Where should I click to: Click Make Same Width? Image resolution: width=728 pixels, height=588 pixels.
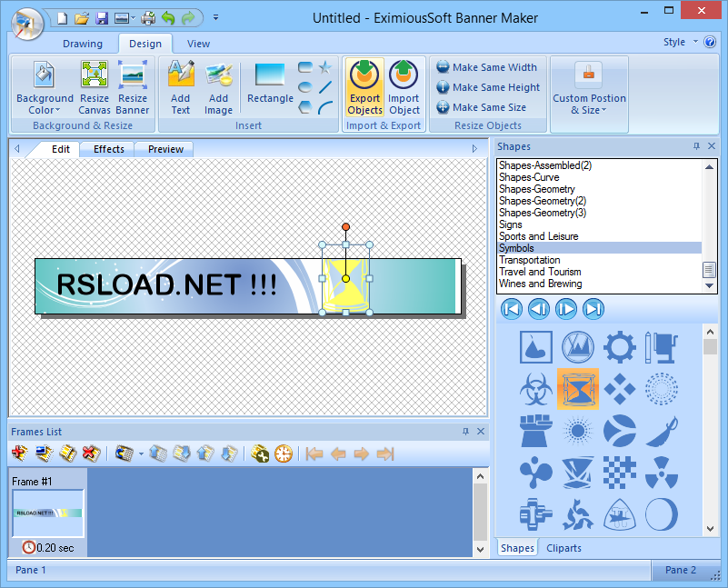486,67
